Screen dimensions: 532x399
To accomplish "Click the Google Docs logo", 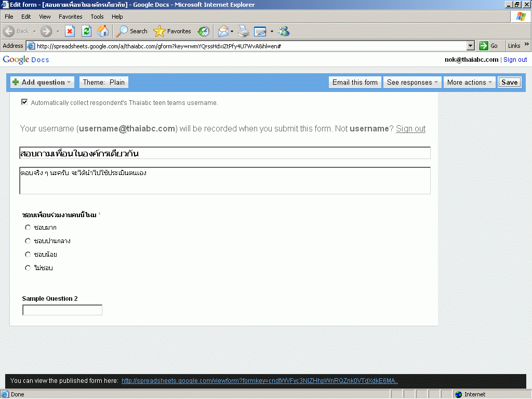I will 26,60.
